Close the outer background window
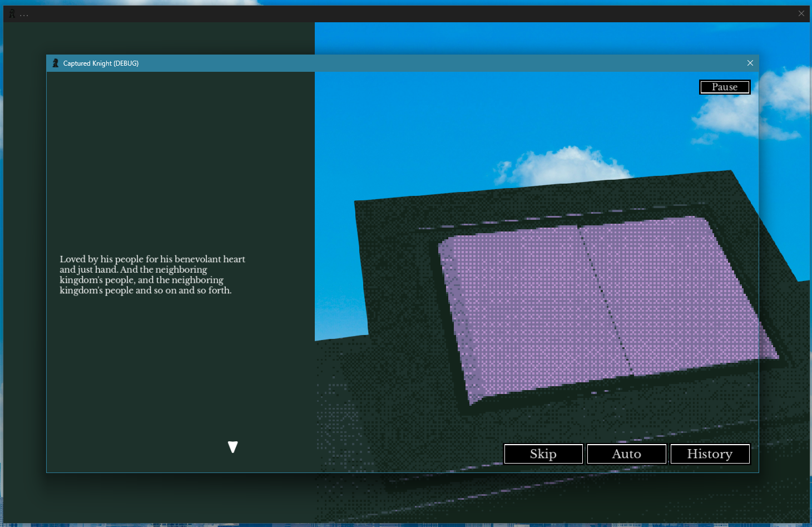Screen dimensions: 812x527 pos(801,13)
